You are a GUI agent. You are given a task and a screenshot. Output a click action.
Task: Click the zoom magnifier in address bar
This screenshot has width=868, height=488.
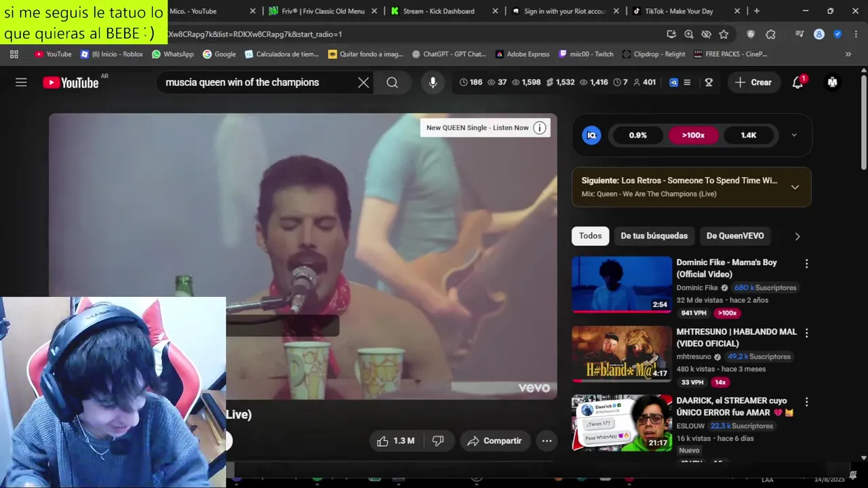(688, 35)
